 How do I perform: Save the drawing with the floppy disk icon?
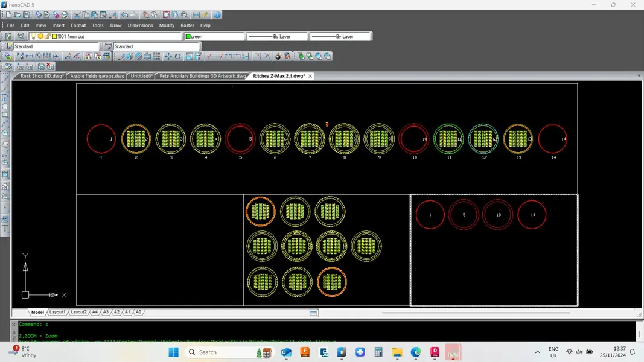point(27,14)
